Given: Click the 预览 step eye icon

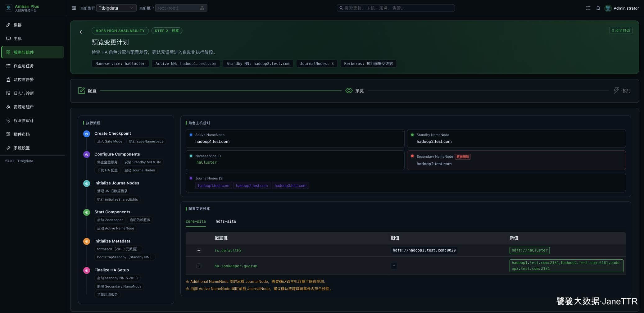Looking at the screenshot, I should click(349, 90).
